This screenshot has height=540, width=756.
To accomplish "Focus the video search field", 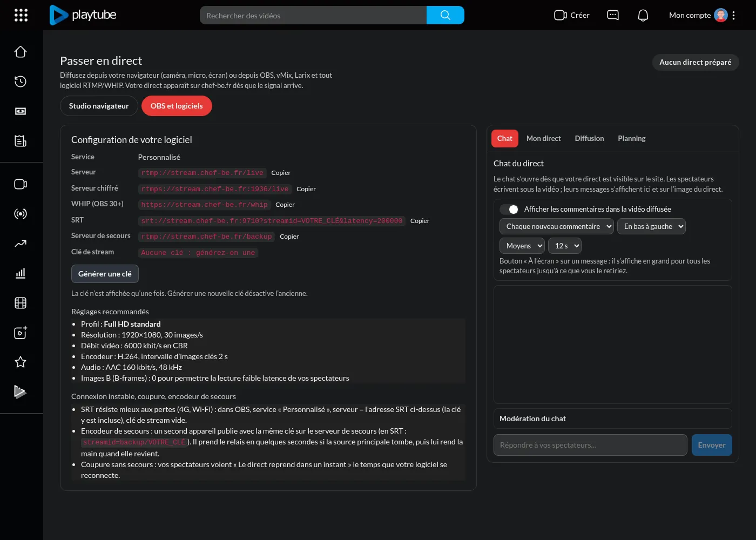I will point(313,15).
